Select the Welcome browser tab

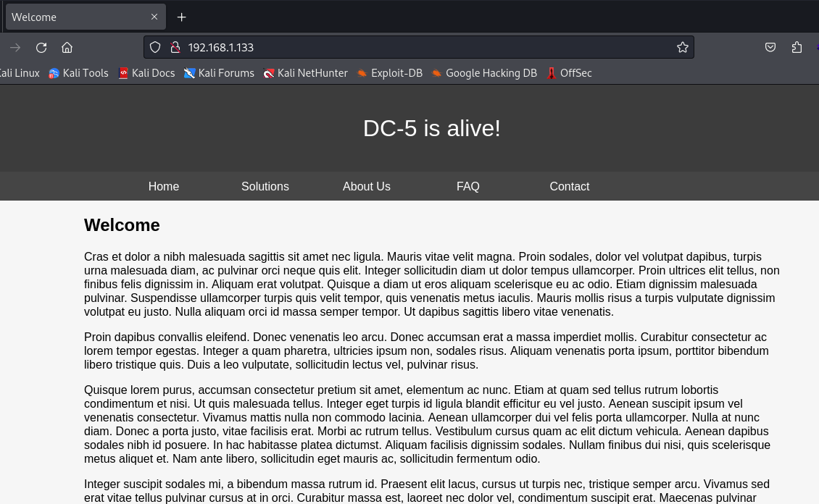(x=86, y=17)
